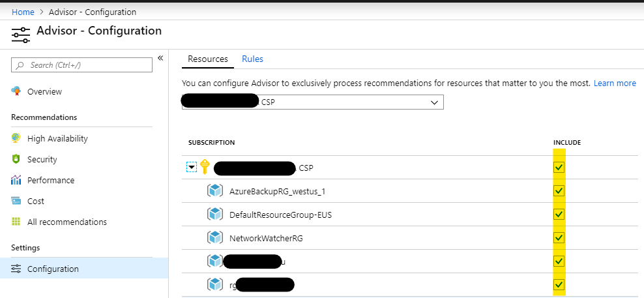Toggle Include checkbox for NetworkWatcherRG
The image size is (644, 298).
click(559, 238)
